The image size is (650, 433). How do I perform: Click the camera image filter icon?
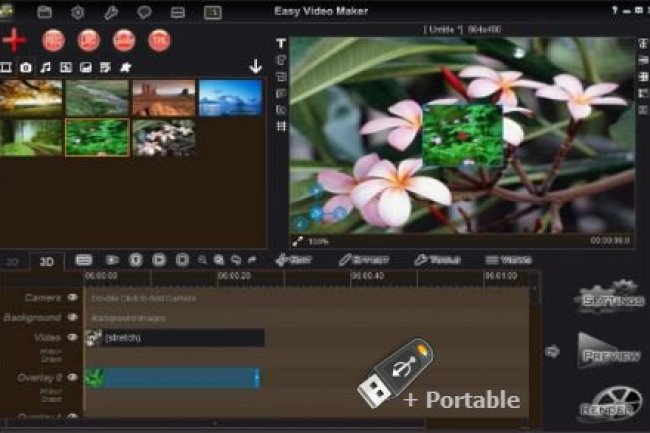25,67
